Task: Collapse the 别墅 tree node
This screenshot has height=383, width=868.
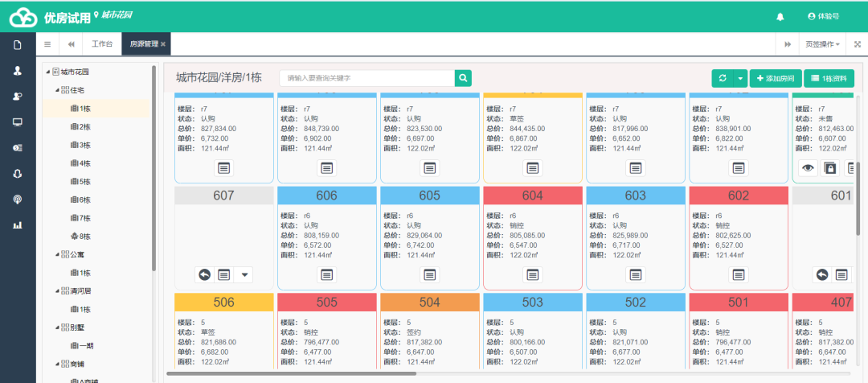Action: (57, 328)
